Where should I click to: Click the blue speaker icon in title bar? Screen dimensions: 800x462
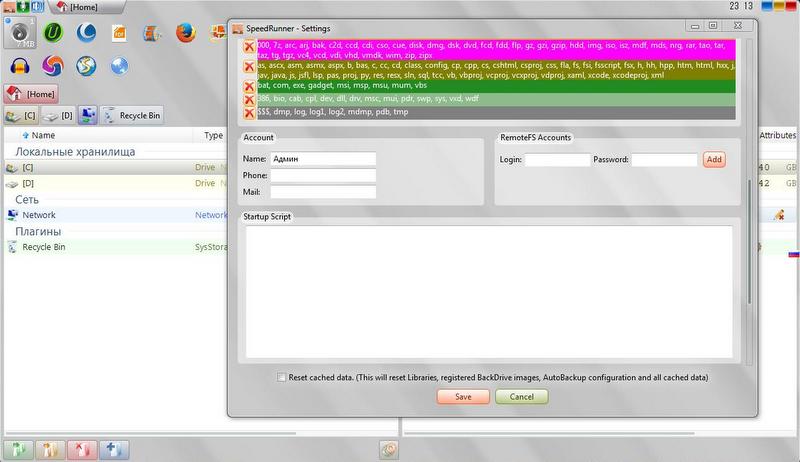(37, 7)
